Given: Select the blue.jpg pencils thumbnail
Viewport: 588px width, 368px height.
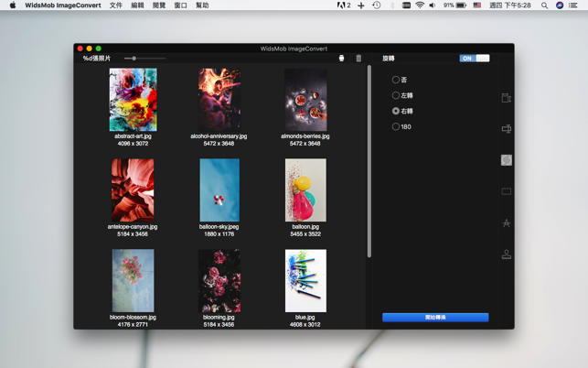Looking at the screenshot, I should (305, 280).
